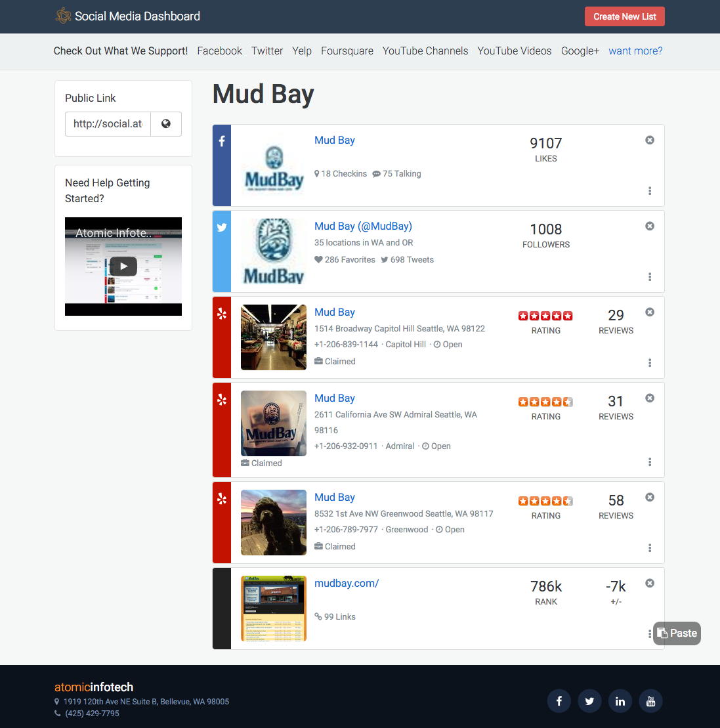This screenshot has height=728, width=720.
Task: Click the star rating on Admiral card
Action: click(x=545, y=402)
